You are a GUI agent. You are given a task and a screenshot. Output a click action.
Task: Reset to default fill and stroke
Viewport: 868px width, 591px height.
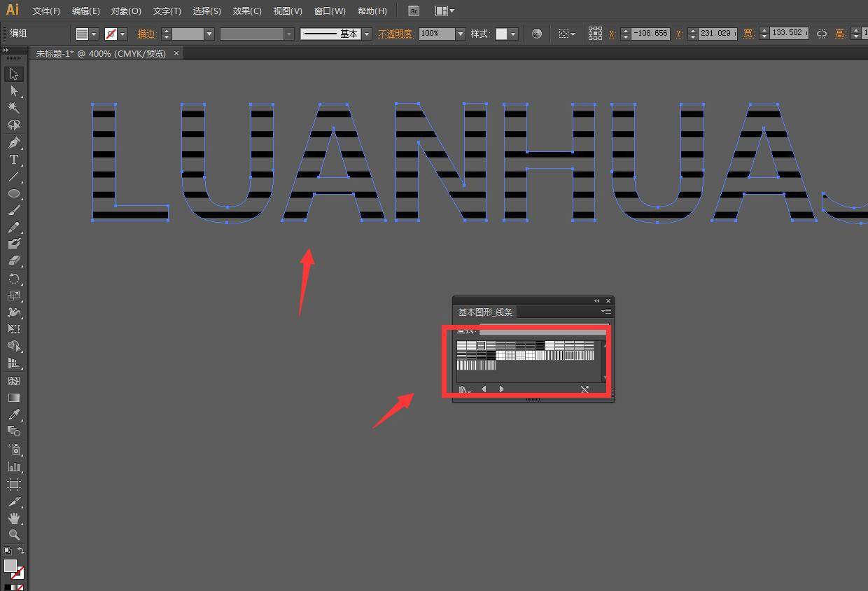point(7,551)
